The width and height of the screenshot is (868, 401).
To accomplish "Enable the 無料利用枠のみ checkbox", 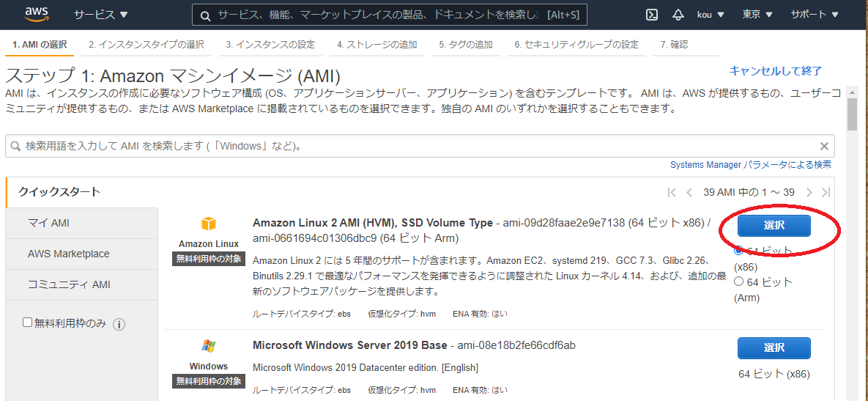I will click(x=27, y=323).
